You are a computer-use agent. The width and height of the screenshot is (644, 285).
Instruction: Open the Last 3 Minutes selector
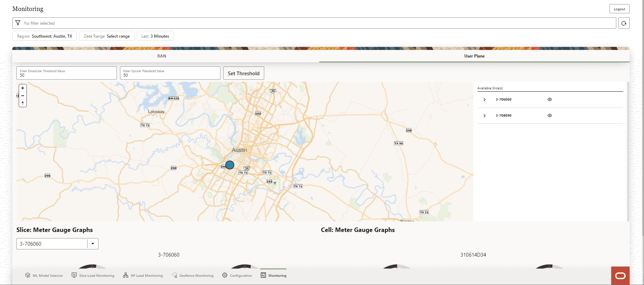[155, 36]
